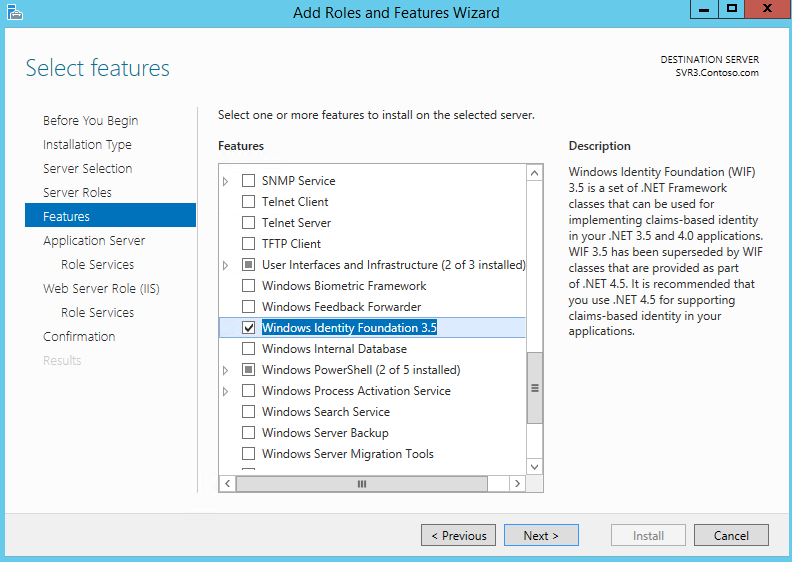Expand the Windows PowerShell feature node
Image resolution: width=792 pixels, height=562 pixels.
226,370
